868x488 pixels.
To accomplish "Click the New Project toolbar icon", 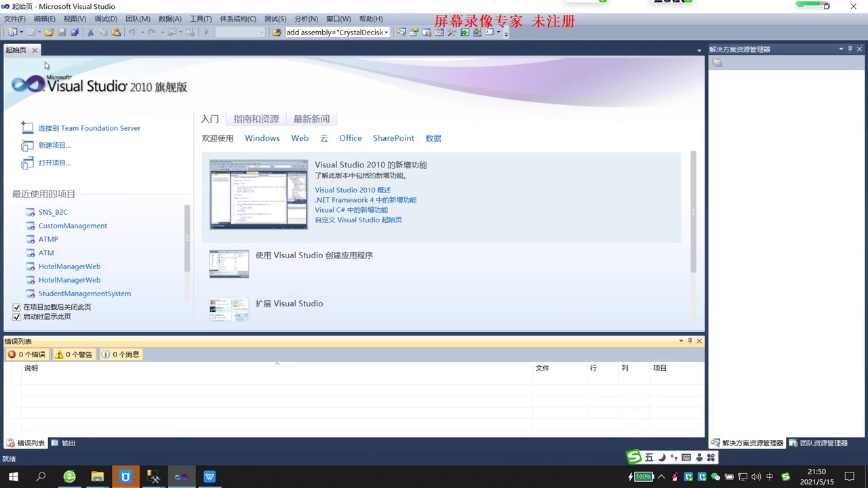I will click(12, 32).
